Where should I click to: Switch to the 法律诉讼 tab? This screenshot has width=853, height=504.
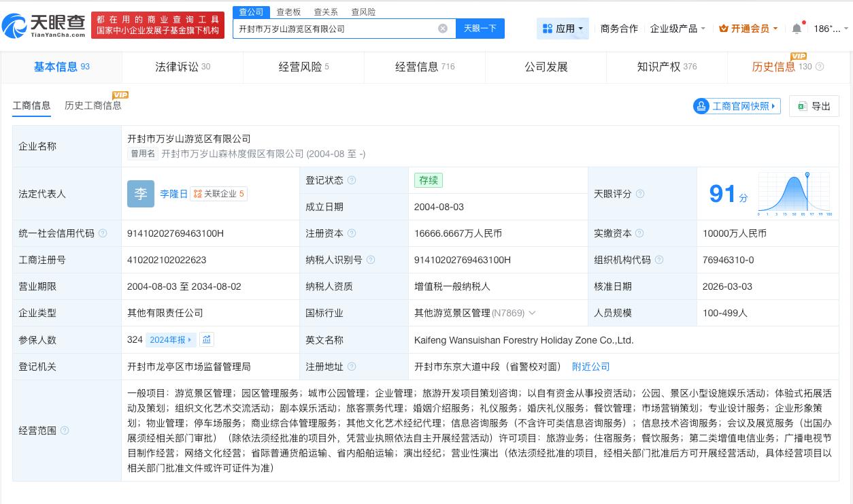point(182,67)
